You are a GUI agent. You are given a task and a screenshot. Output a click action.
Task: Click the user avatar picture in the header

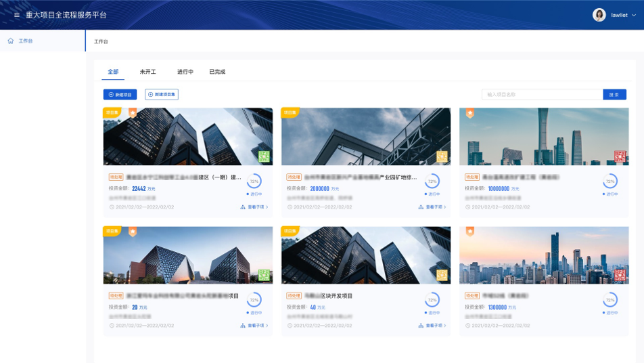[599, 15]
